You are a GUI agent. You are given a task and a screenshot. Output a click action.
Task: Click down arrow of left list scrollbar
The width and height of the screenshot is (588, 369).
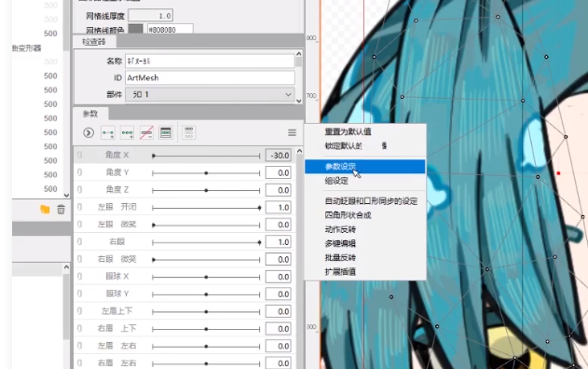(66, 195)
